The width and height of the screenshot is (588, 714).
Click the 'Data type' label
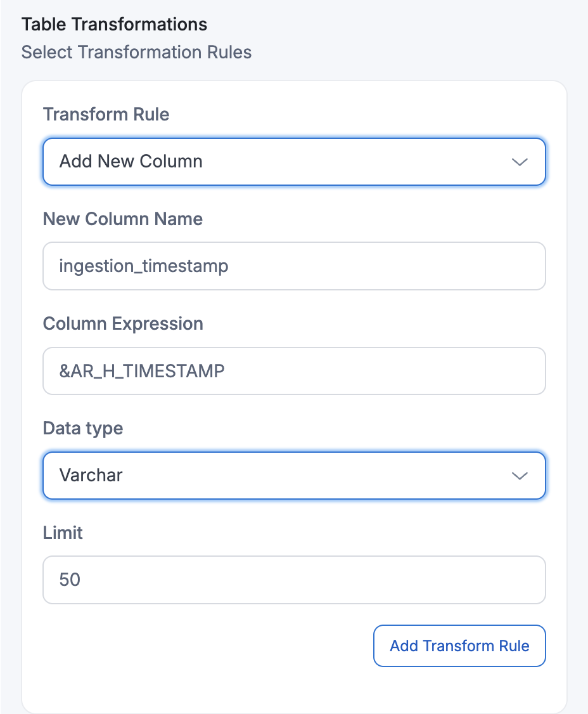point(83,429)
